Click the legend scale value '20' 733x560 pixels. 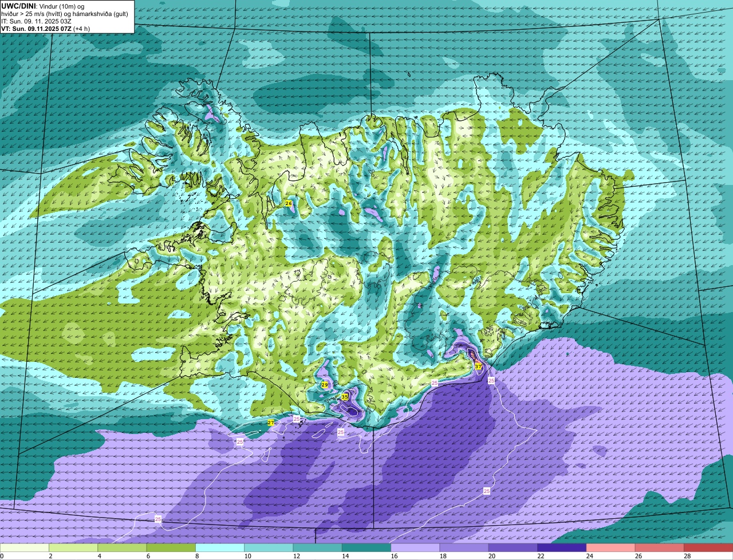(492, 556)
